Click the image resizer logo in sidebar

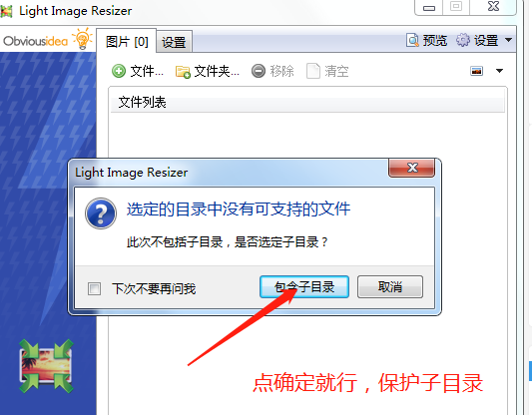[47, 366]
